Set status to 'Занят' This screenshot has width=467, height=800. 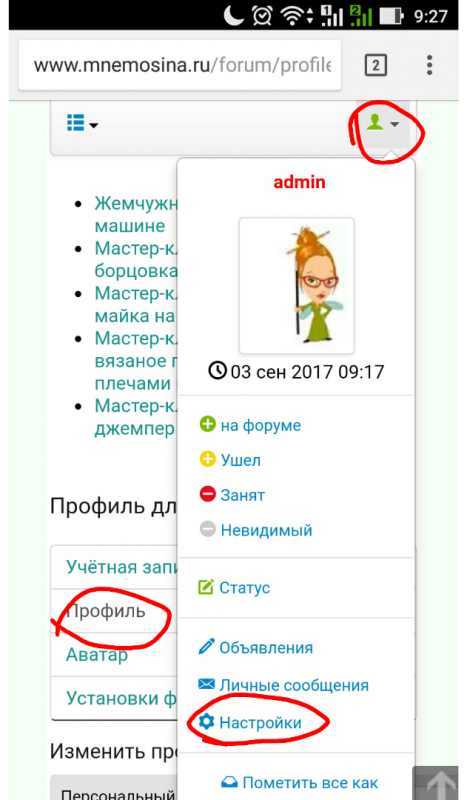(232, 495)
